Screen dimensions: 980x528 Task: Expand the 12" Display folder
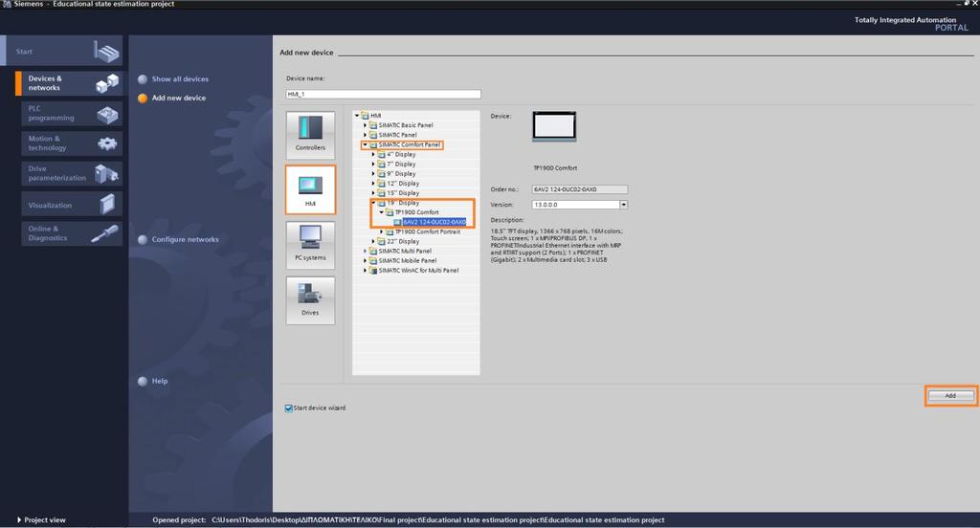tap(373, 184)
